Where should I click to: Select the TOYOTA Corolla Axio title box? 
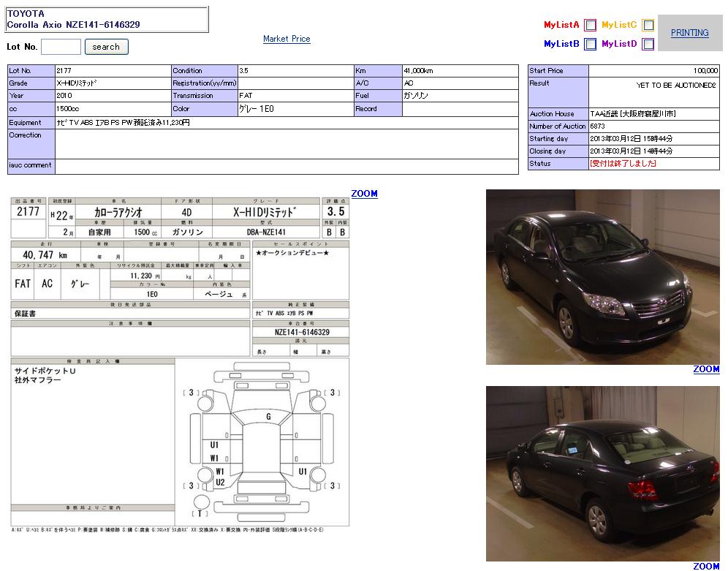107,19
